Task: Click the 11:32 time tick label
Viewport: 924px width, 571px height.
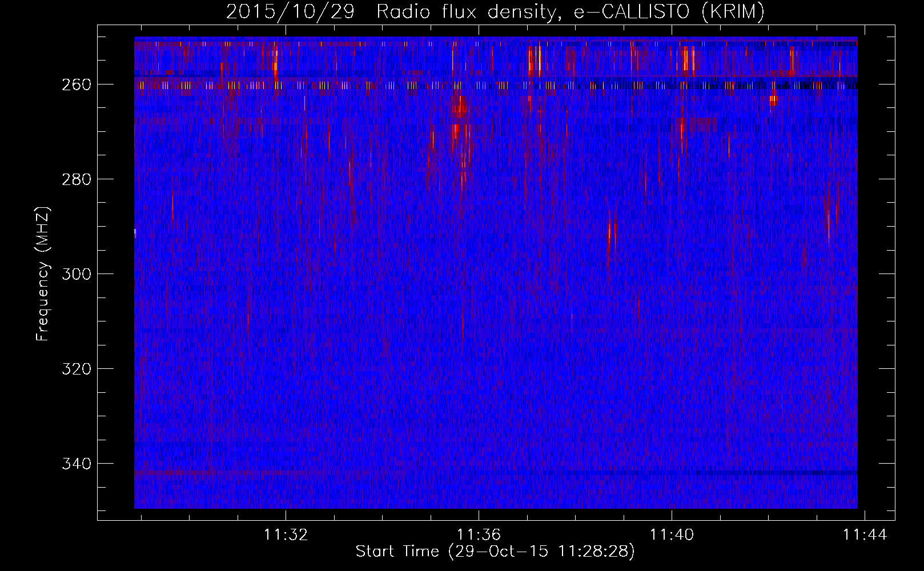Action: coord(286,534)
